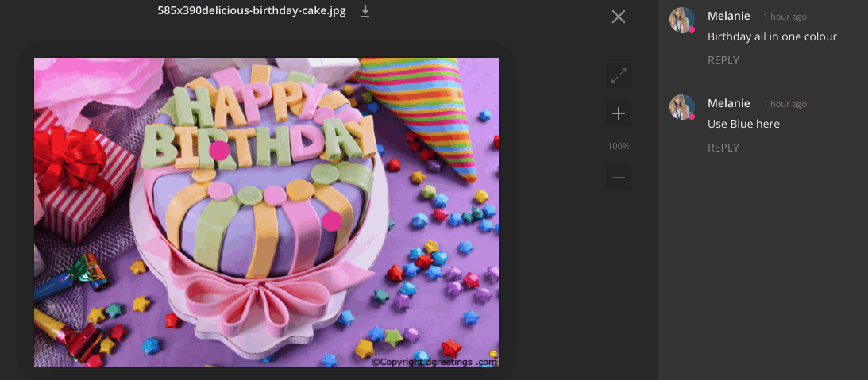
Task: Reply to 'Birthday all in one colour' comment
Action: [723, 60]
